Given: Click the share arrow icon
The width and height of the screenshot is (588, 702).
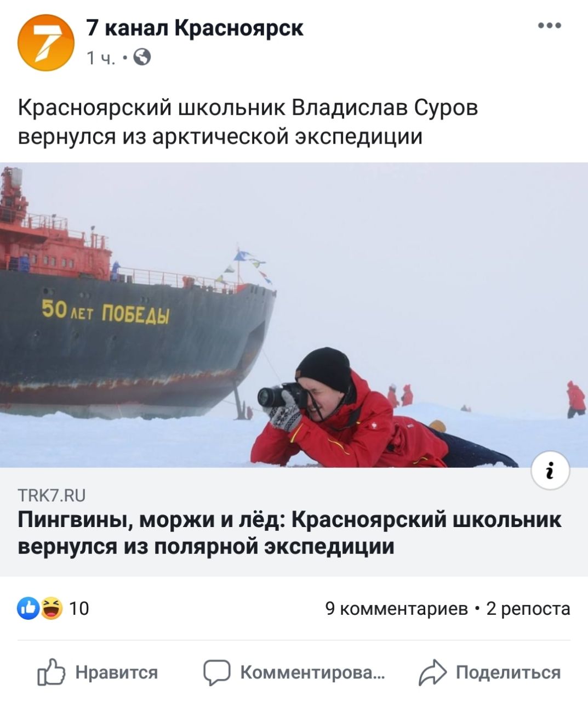Looking at the screenshot, I should click(433, 673).
